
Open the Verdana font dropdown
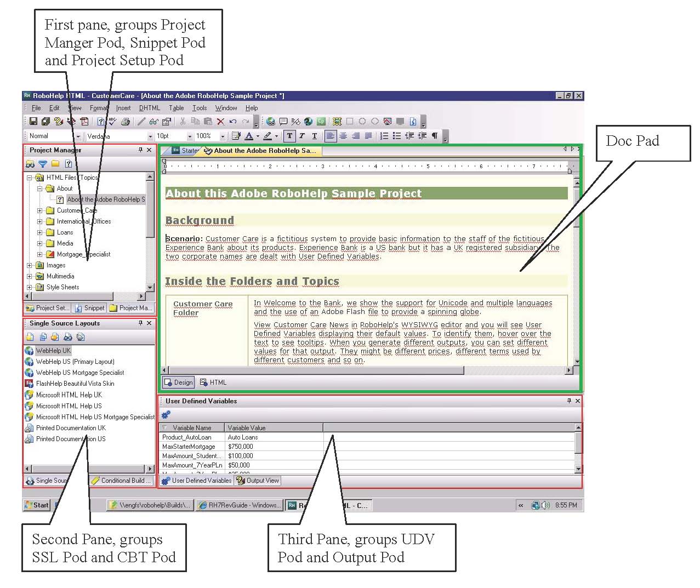pyautogui.click(x=150, y=136)
